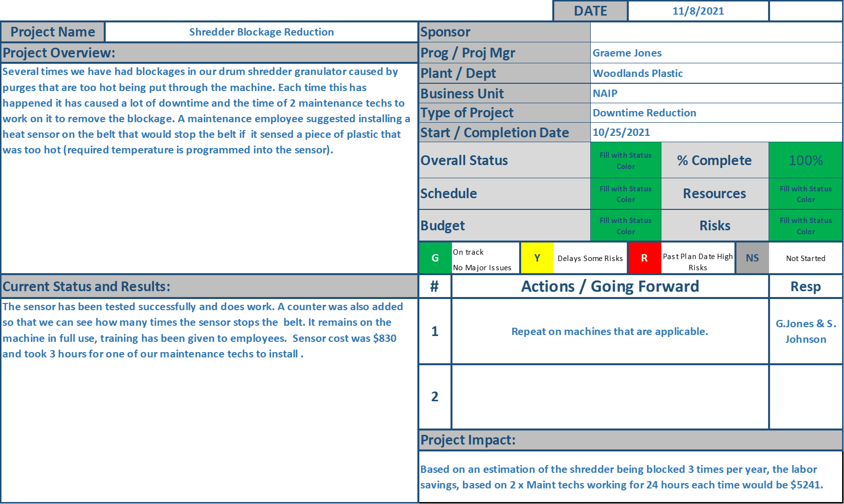
Task: Select the # column header
Action: click(x=435, y=286)
